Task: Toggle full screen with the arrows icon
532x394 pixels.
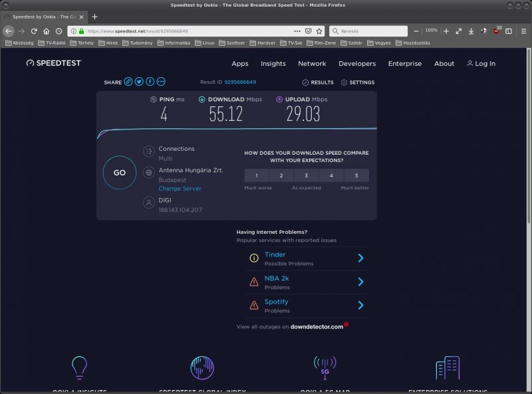Action: [x=459, y=31]
